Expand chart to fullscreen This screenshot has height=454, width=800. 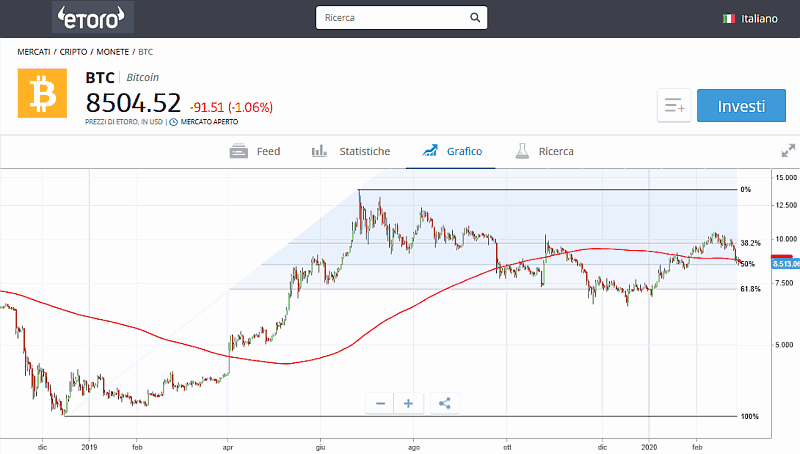[787, 151]
